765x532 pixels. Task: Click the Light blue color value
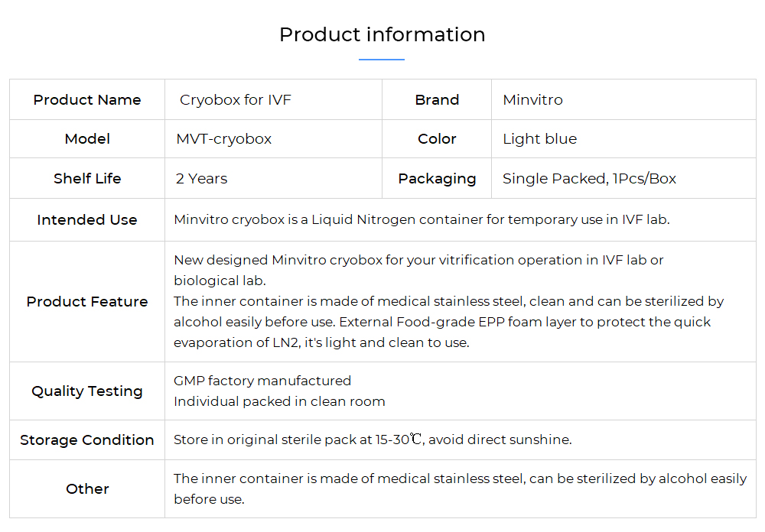pyautogui.click(x=539, y=139)
